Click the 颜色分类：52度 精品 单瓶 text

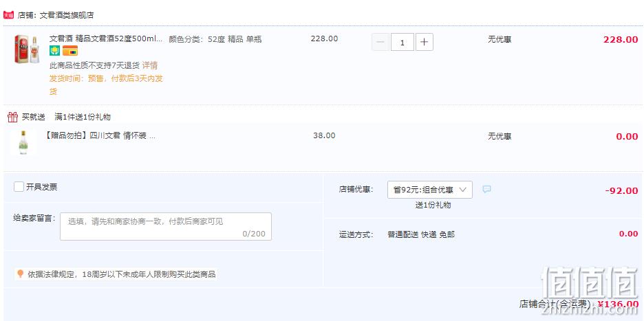tap(215, 39)
